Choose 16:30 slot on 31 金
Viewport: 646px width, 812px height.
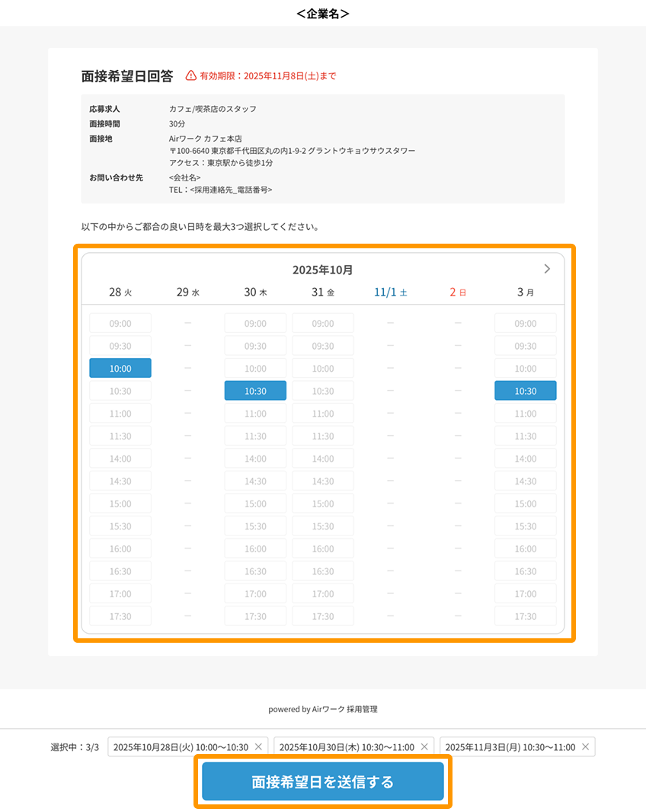tap(323, 571)
